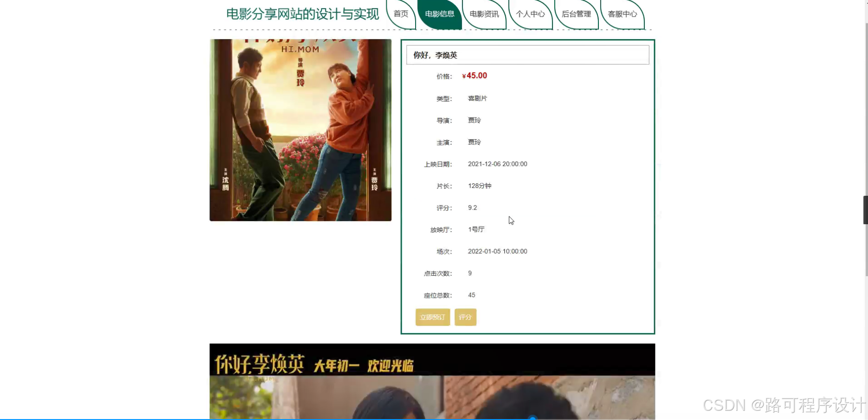Click the genre value 喜剧片

pos(478,98)
